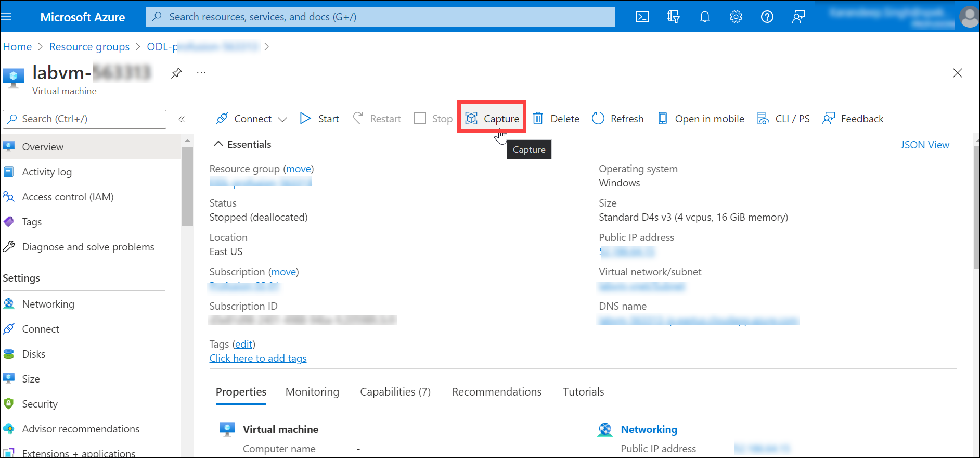Open Size settings
Viewport: 980px width, 458px height.
pyautogui.click(x=91, y=379)
